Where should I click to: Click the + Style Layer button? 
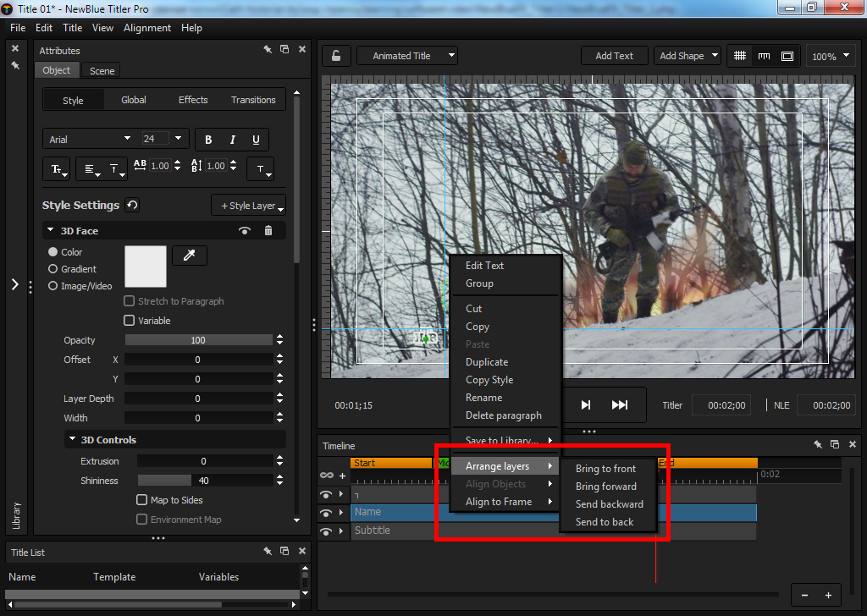(248, 206)
